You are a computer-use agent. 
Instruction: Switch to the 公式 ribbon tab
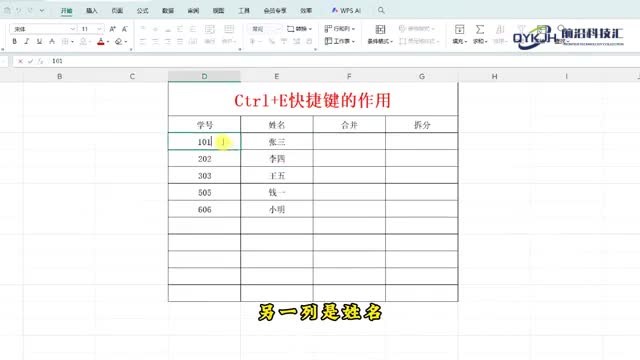click(x=142, y=11)
